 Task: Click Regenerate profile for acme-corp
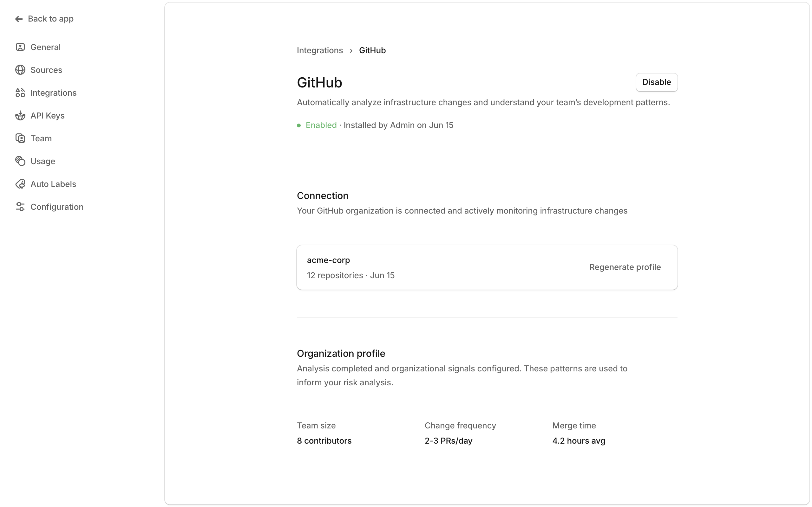pyautogui.click(x=625, y=267)
